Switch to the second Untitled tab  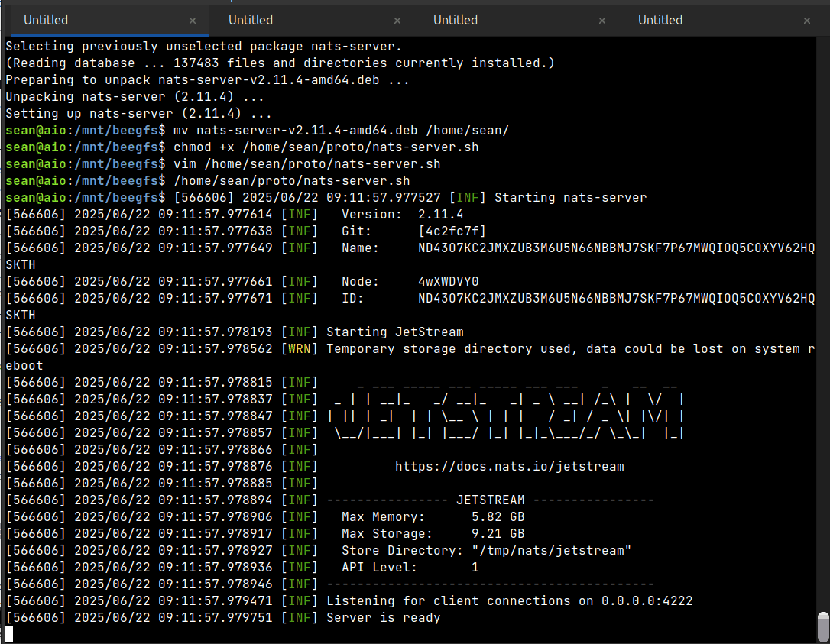pyautogui.click(x=311, y=20)
